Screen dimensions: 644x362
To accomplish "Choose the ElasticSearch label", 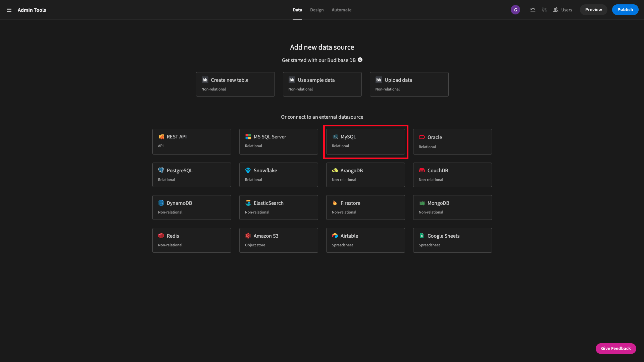I will [x=268, y=203].
